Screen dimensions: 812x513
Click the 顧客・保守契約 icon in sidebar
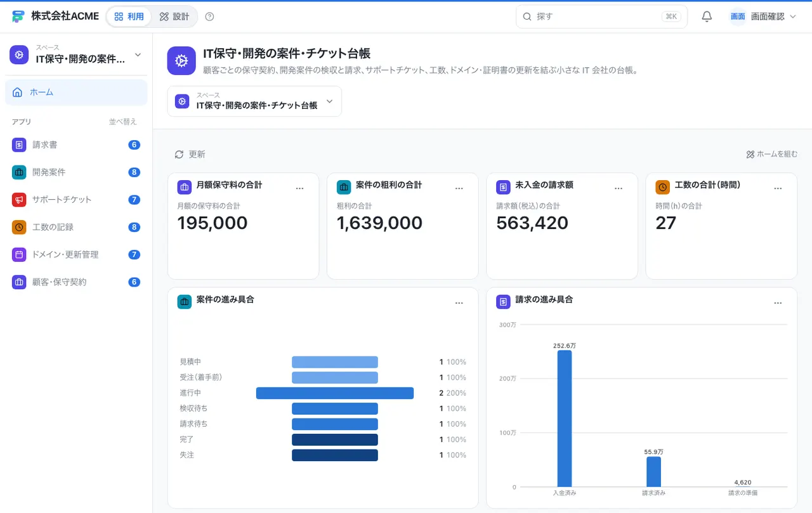click(19, 282)
